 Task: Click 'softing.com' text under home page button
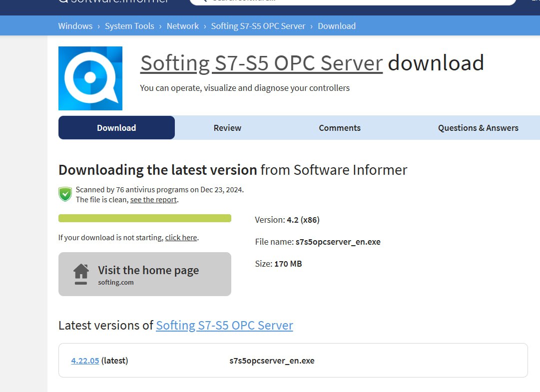click(116, 282)
